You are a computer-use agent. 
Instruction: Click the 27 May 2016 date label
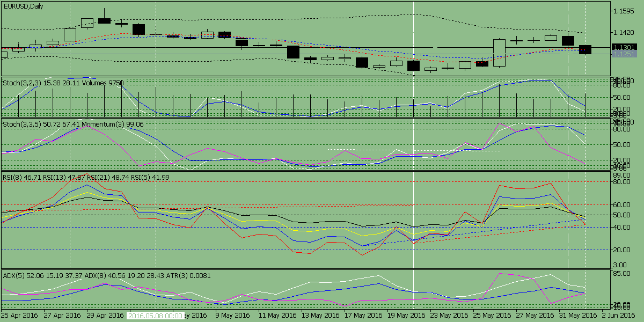535,316
